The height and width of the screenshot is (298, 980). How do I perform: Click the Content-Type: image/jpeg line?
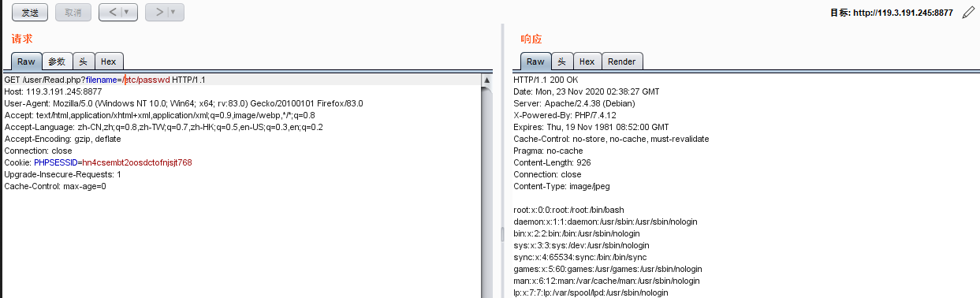(561, 186)
